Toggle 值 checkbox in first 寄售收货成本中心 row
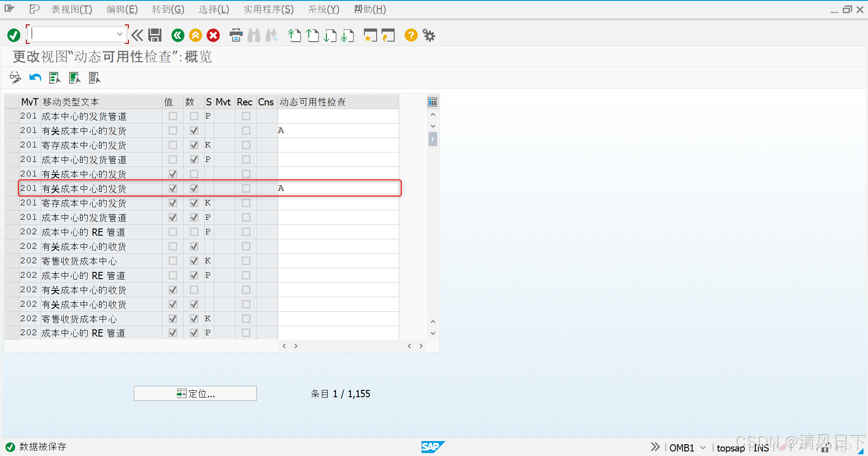This screenshot has width=868, height=456. 173,261
